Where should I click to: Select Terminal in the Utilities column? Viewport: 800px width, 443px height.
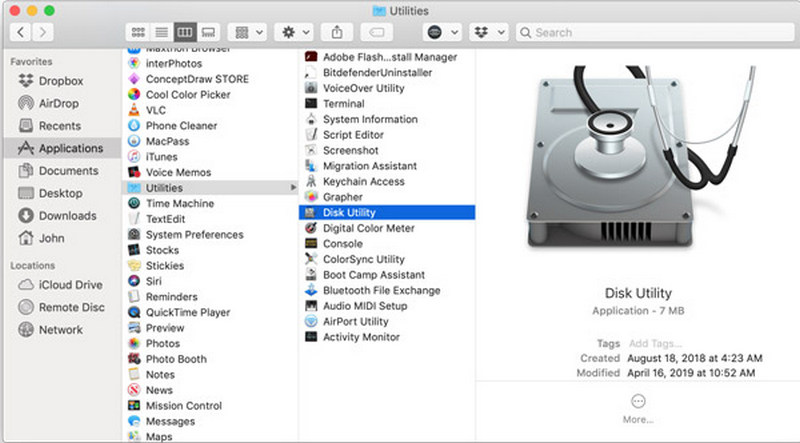[343, 104]
